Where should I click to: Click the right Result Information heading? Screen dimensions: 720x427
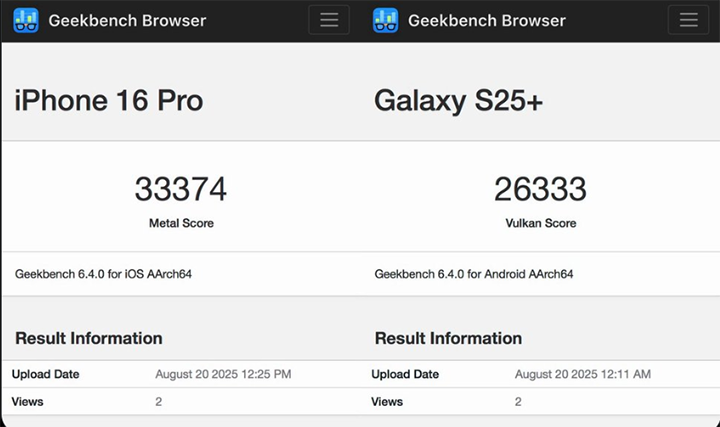[448, 338]
